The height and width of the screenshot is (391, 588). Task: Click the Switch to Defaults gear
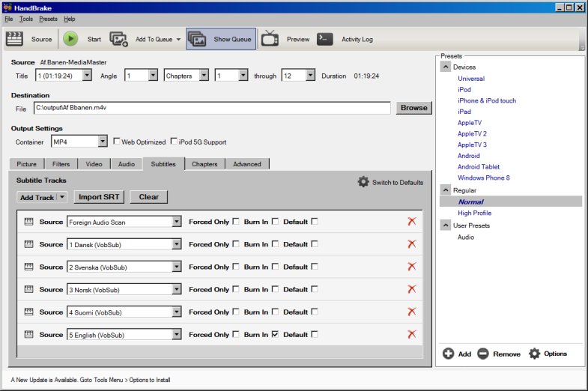coord(363,182)
